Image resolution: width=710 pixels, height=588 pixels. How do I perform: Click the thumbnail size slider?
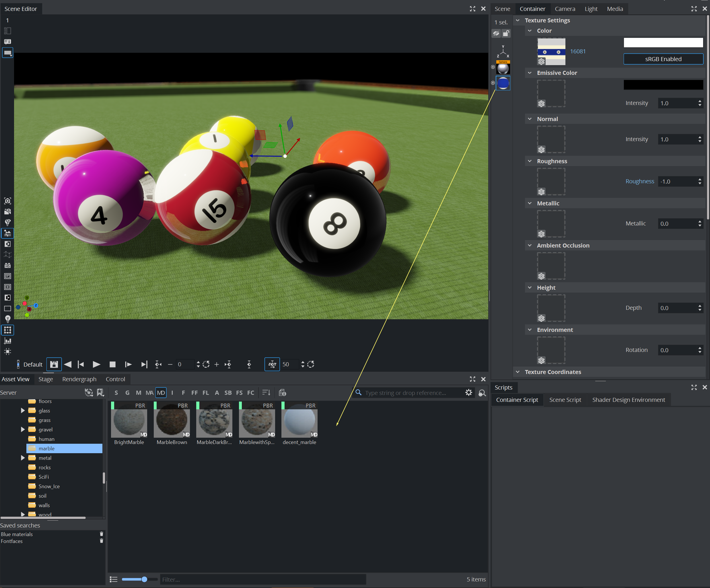click(x=140, y=579)
